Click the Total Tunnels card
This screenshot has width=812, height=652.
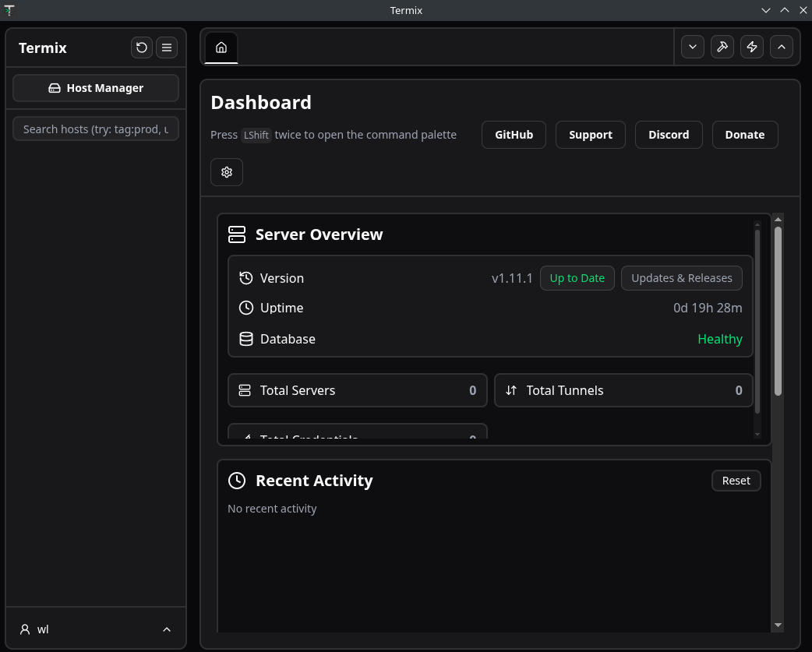[623, 390]
